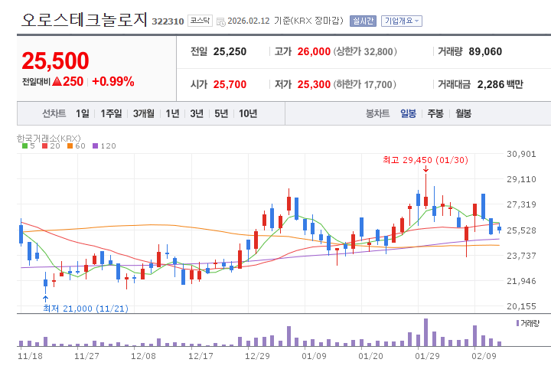Select the 일봉 daily candle chart

tap(408, 113)
